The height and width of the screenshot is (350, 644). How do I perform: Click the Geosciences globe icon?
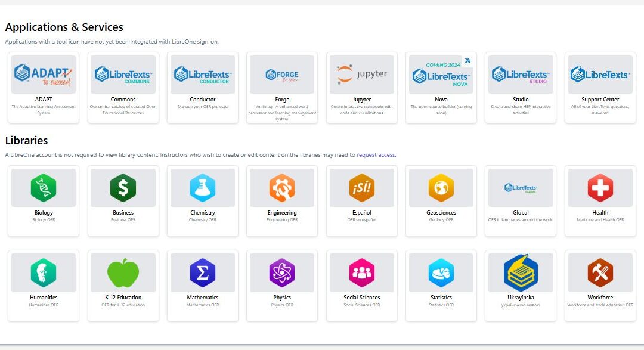[441, 188]
